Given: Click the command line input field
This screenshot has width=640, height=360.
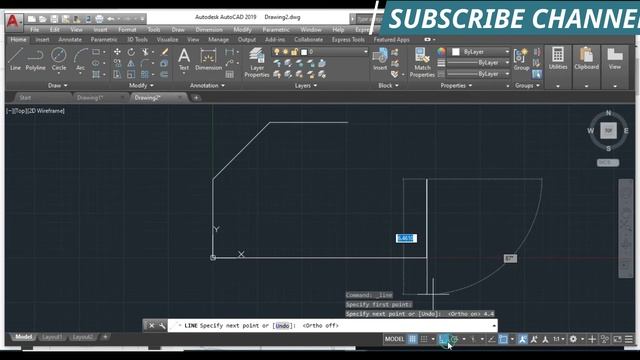Looking at the screenshot, I should tap(333, 325).
